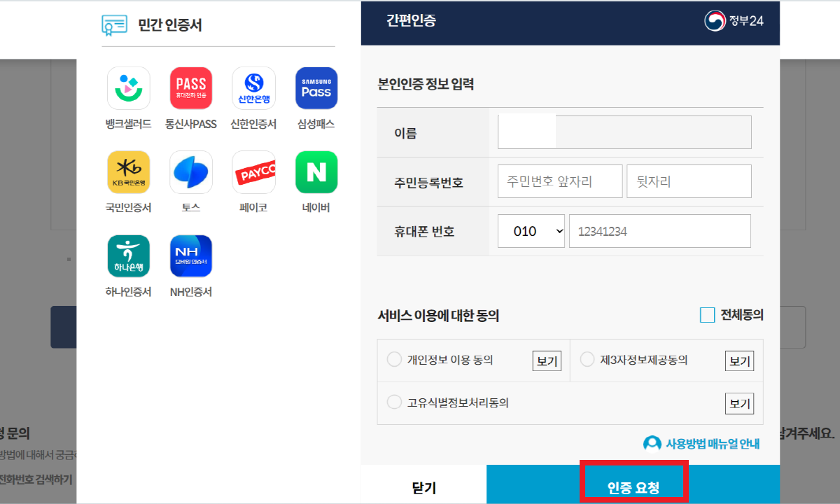Viewport: 840px width, 504px height.
Task: Click the 민간 인증서 certificate header icon
Action: click(x=114, y=25)
